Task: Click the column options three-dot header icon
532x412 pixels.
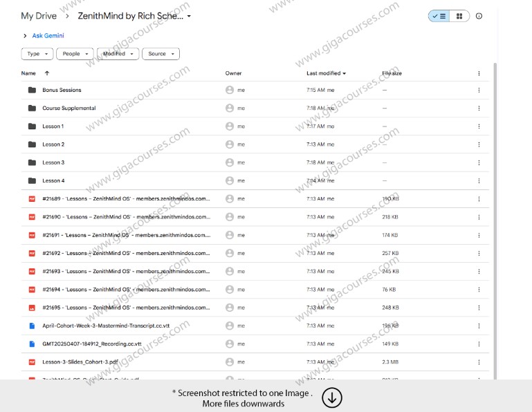Action: (x=479, y=73)
